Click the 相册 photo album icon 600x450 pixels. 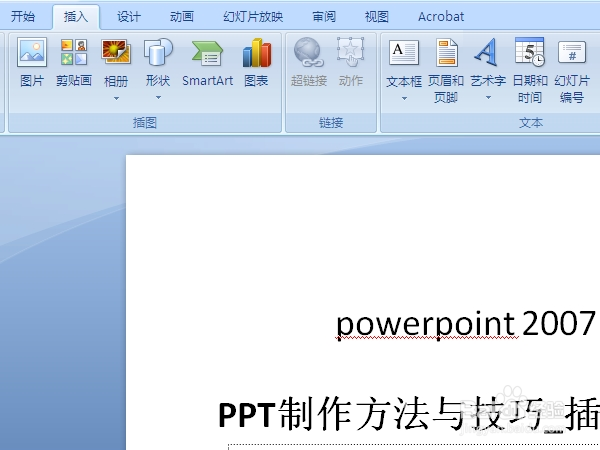coord(116,52)
